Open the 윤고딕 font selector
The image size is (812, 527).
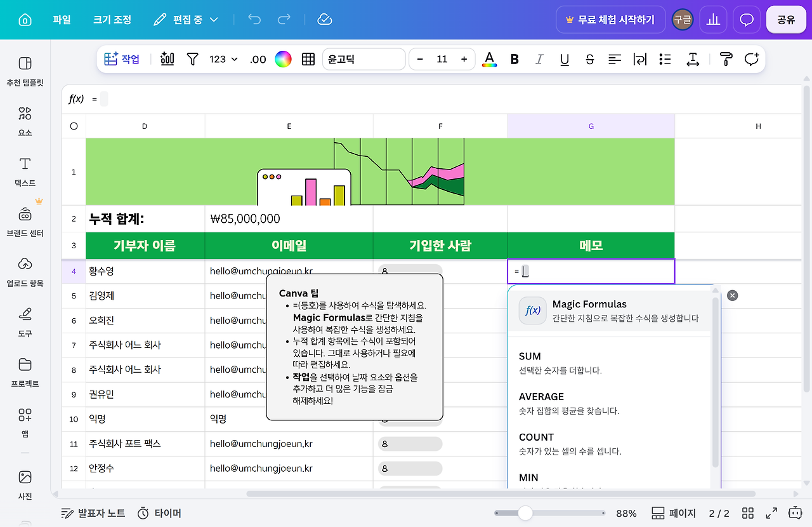point(363,59)
